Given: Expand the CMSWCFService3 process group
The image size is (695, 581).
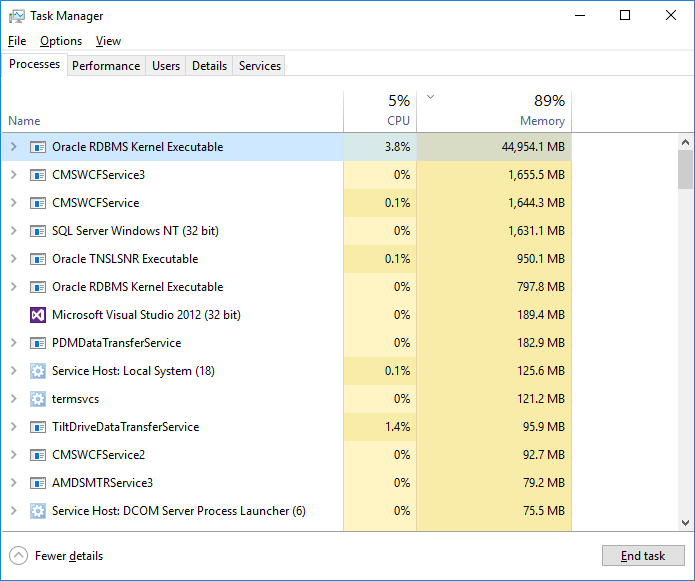Looking at the screenshot, I should pos(13,175).
